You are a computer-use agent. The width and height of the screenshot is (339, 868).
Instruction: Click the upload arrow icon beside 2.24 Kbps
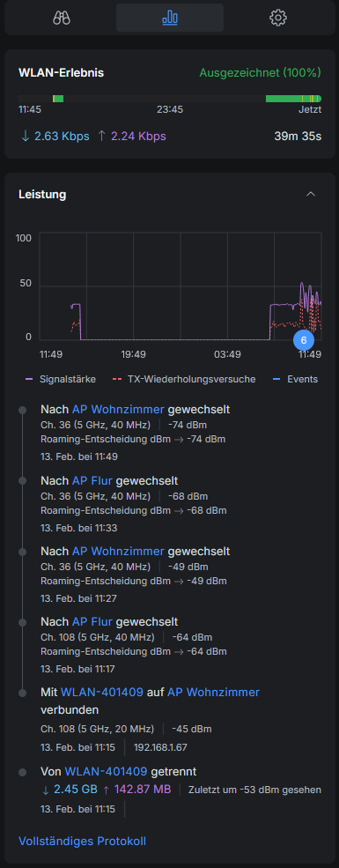pyautogui.click(x=101, y=137)
